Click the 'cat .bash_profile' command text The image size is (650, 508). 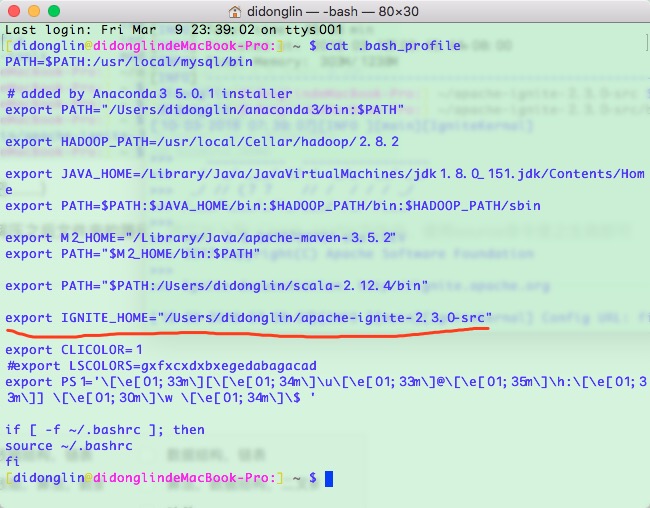(393, 46)
